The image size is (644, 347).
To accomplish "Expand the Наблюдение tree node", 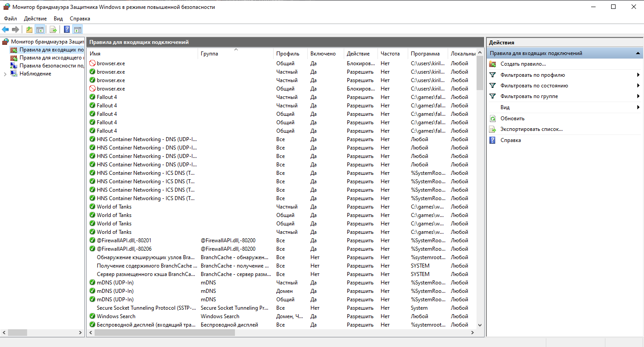I will point(5,74).
